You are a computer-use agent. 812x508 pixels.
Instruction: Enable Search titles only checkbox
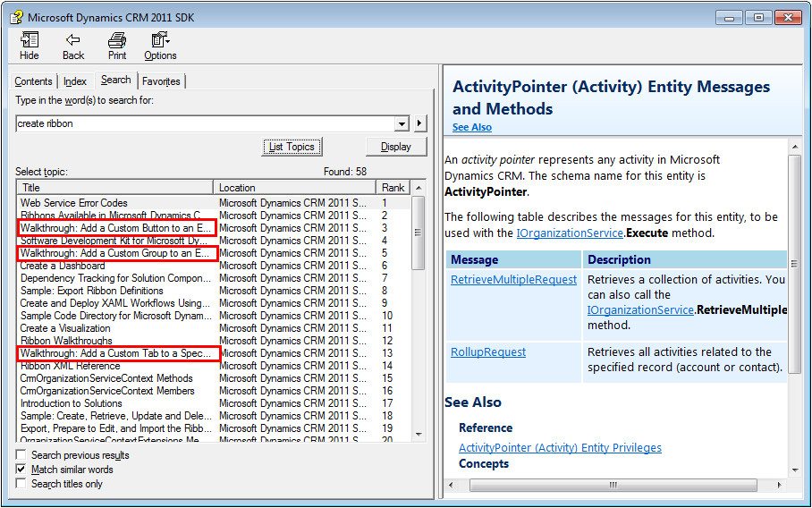[x=21, y=484]
